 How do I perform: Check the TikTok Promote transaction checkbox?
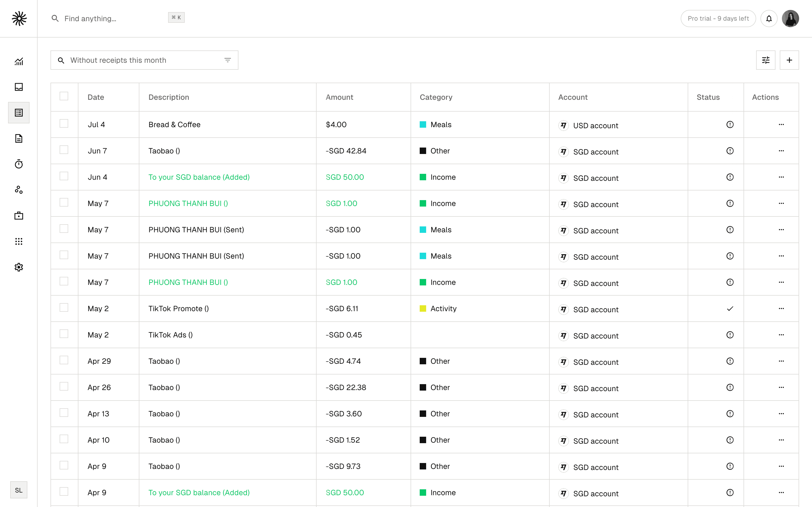tap(64, 307)
